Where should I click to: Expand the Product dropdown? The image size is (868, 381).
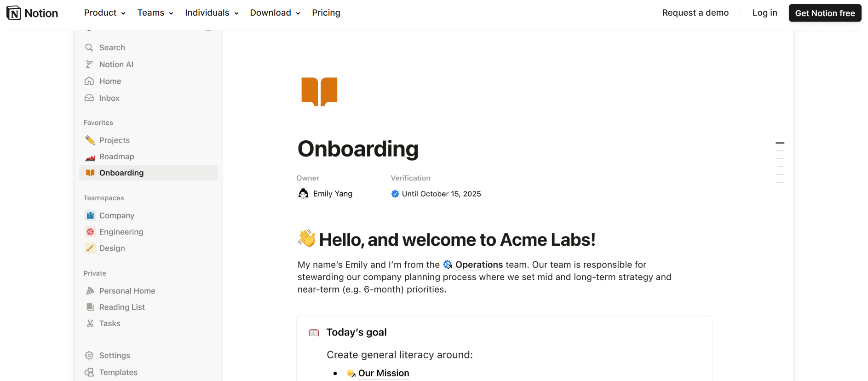coord(104,12)
